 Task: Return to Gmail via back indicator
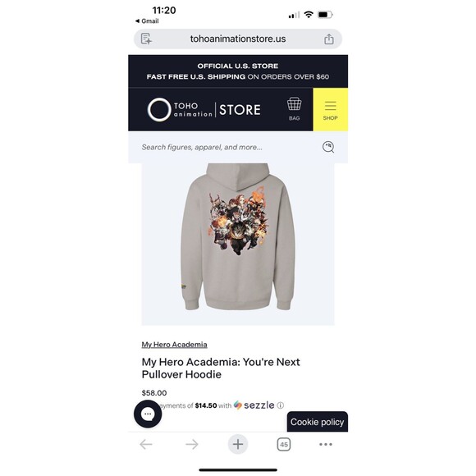[147, 21]
